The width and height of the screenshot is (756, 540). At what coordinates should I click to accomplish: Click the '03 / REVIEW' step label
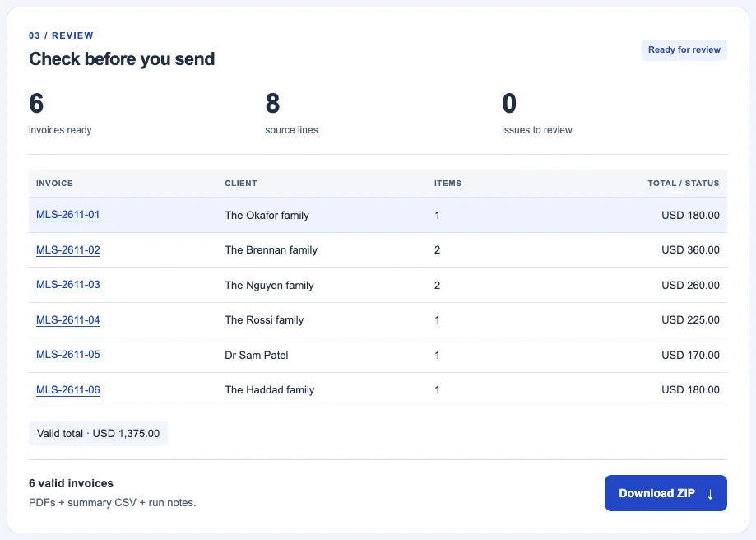[61, 35]
